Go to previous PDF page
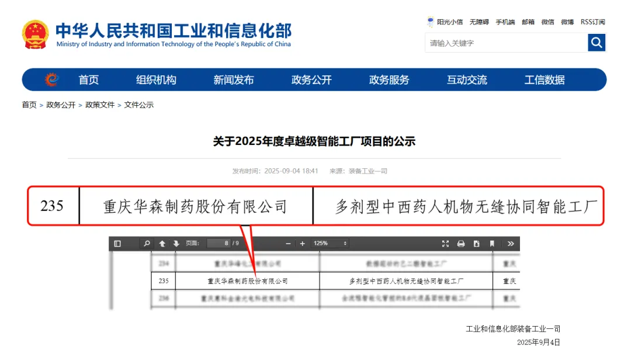Screen dimensions: 631x364 162,244
